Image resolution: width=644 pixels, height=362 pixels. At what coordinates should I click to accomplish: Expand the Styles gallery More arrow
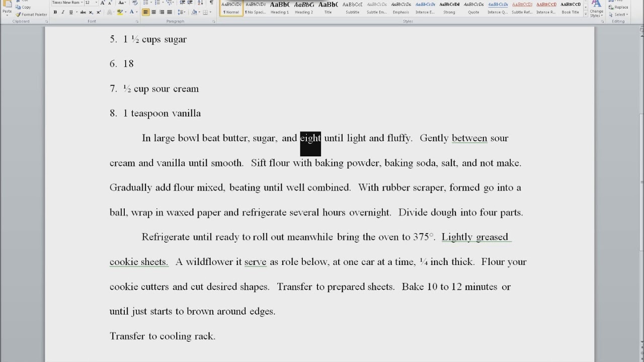pyautogui.click(x=586, y=14)
